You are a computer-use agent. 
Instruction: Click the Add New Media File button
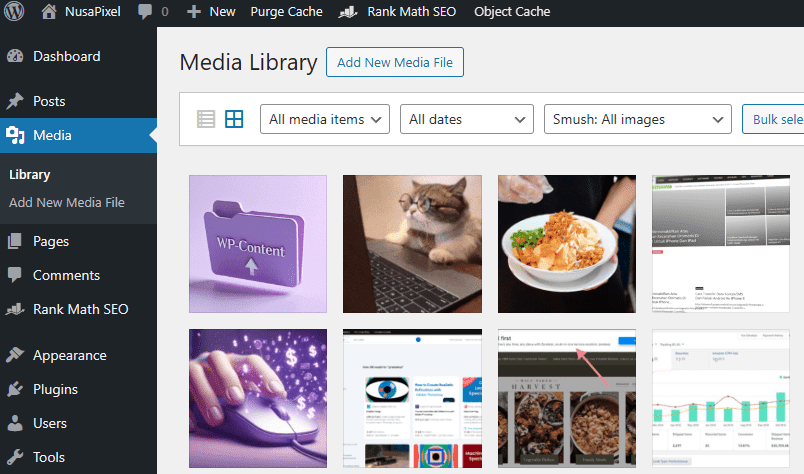pyautogui.click(x=395, y=62)
